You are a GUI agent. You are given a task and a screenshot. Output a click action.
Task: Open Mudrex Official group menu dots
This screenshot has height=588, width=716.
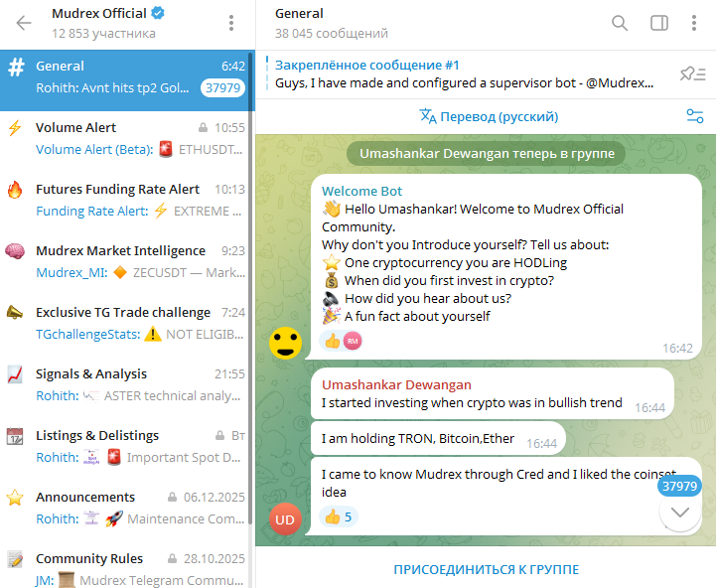coord(231,23)
